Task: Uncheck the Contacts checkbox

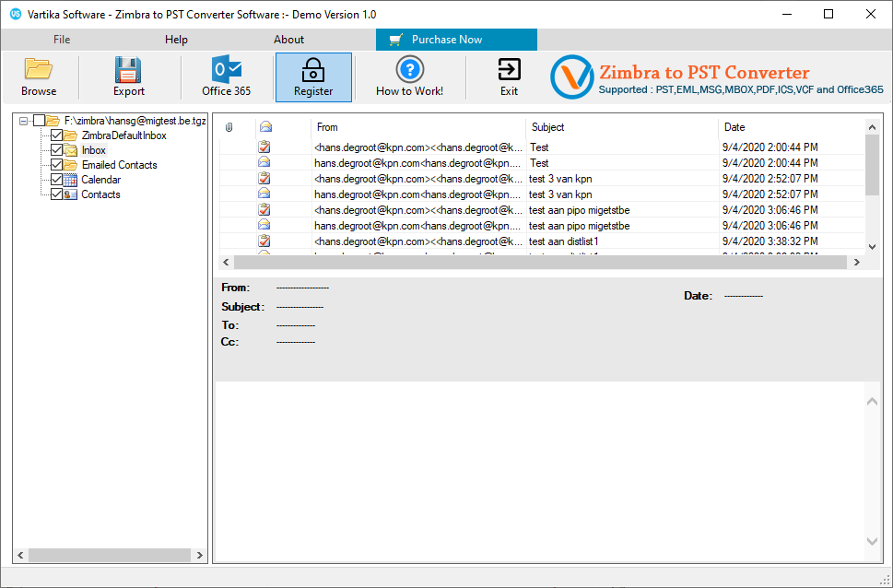Action: 56,194
